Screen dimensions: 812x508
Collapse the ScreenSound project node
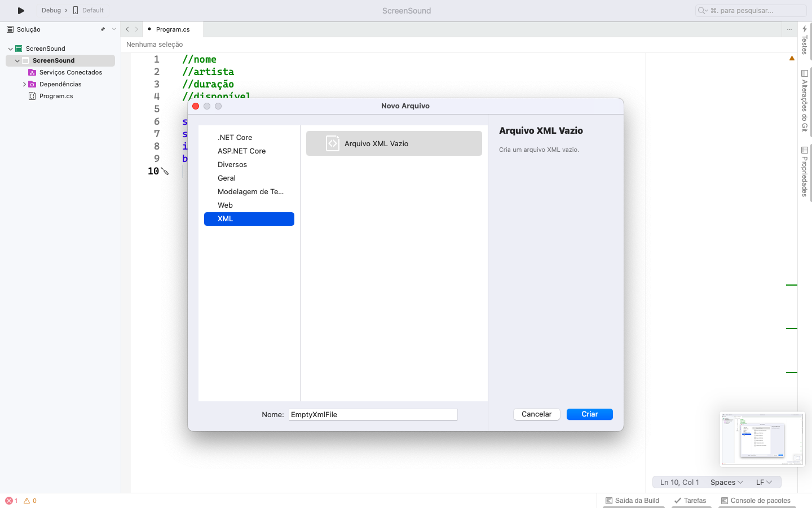point(17,60)
